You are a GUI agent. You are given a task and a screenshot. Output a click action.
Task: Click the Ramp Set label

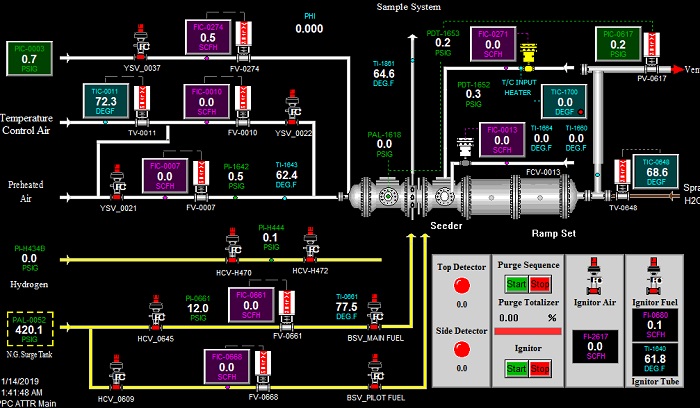[x=554, y=233]
